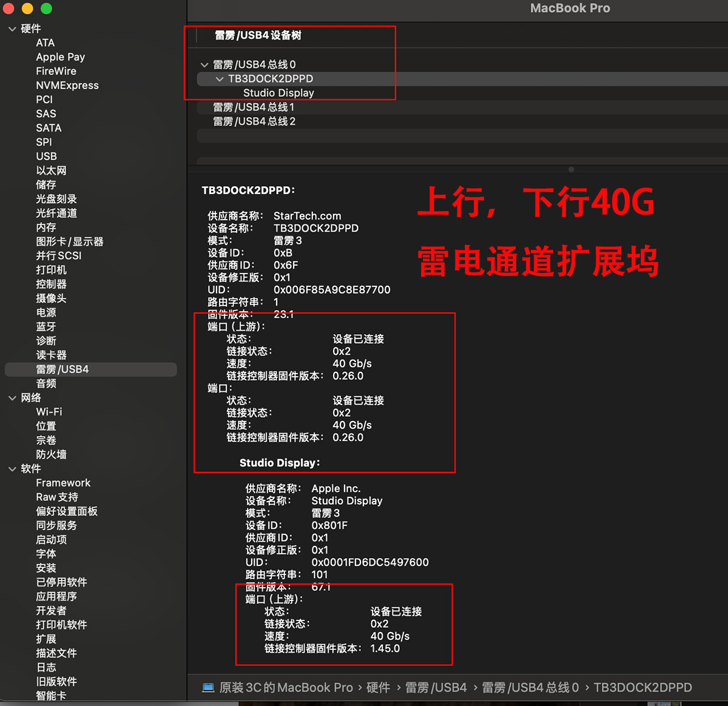Select SPI in the sidebar

44,142
